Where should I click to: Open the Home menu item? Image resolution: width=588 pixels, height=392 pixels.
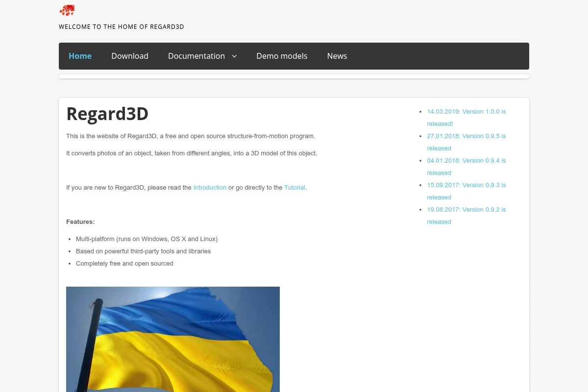(x=80, y=56)
